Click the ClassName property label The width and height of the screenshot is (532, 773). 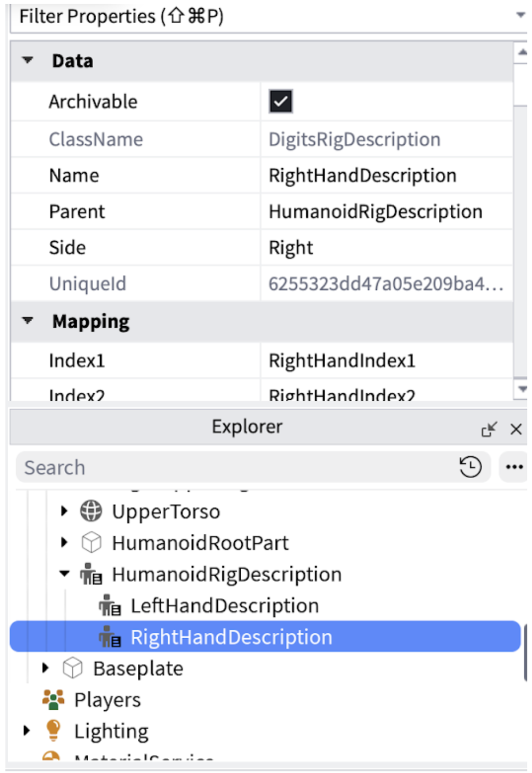pos(96,139)
